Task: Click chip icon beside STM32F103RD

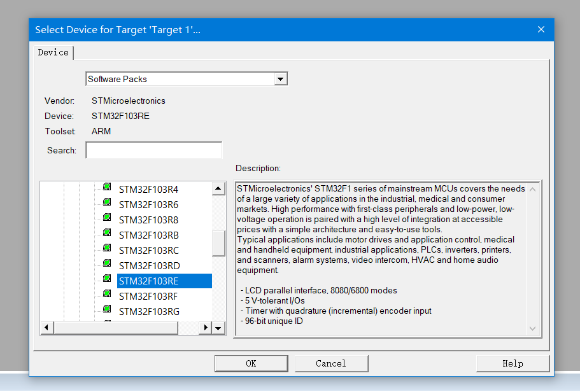Action: 107,263
